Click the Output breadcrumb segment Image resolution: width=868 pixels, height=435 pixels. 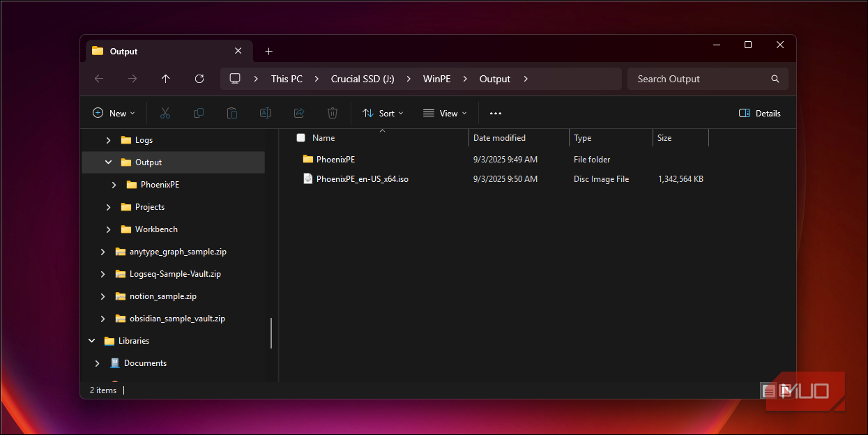click(495, 79)
